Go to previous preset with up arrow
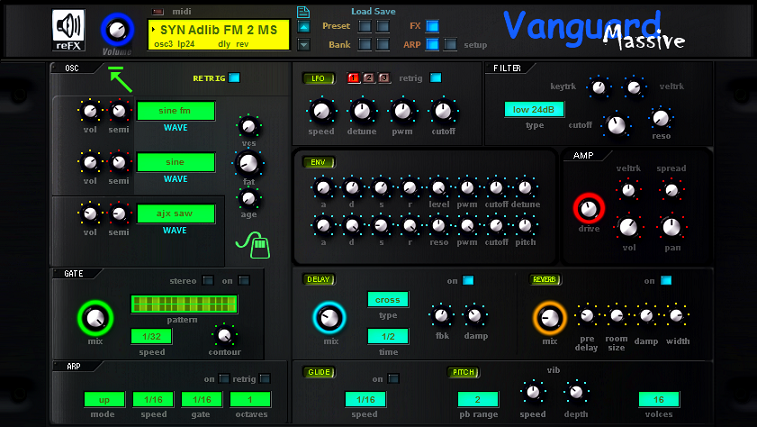The height and width of the screenshot is (427, 757). tap(303, 27)
